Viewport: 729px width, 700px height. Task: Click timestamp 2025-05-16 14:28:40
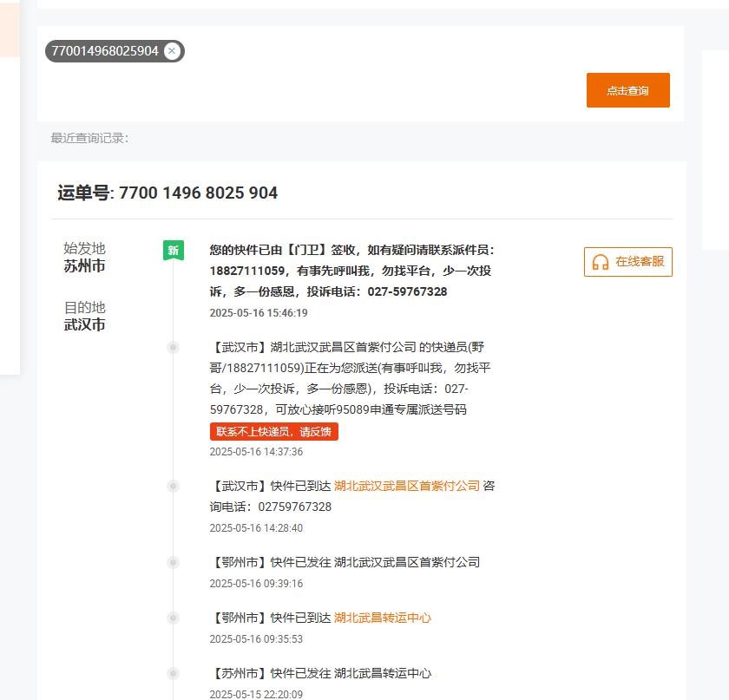pyautogui.click(x=256, y=528)
